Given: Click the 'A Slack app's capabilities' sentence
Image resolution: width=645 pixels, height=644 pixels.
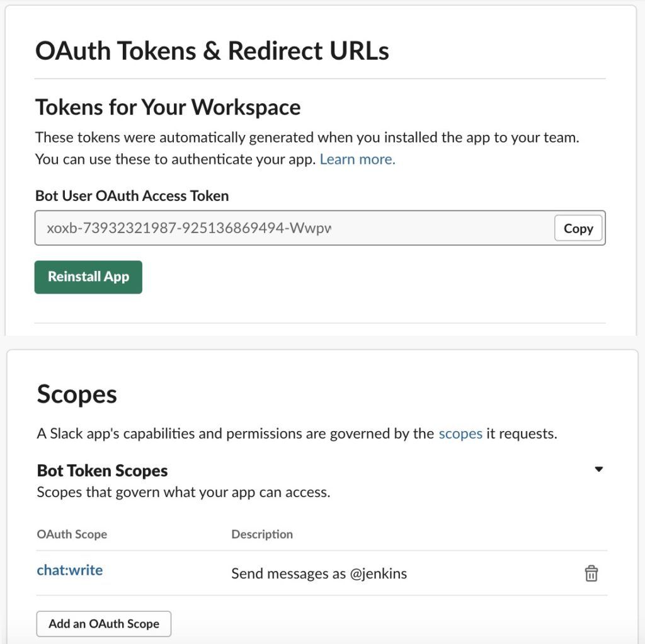Looking at the screenshot, I should point(297,434).
